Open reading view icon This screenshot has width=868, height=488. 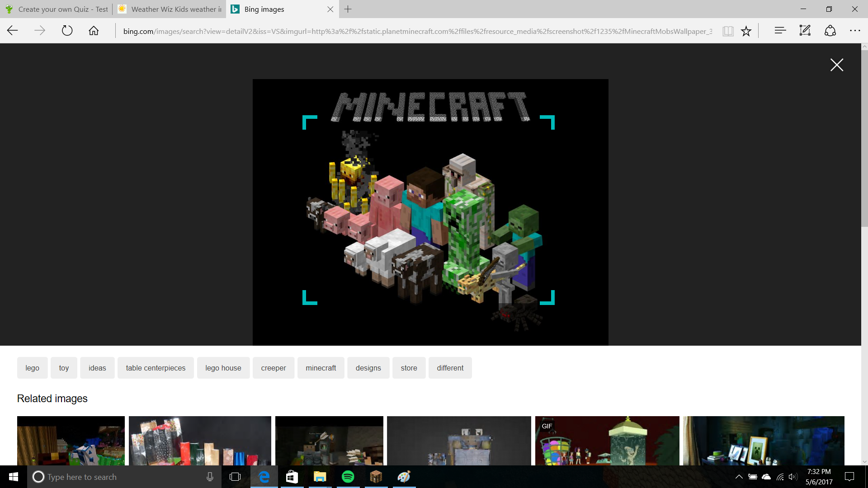coord(728,31)
